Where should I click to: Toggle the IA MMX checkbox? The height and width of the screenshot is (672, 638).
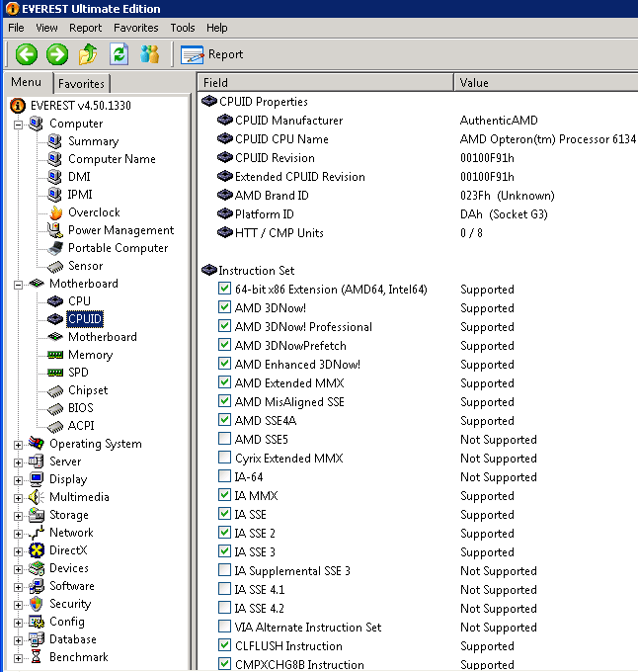tap(224, 495)
